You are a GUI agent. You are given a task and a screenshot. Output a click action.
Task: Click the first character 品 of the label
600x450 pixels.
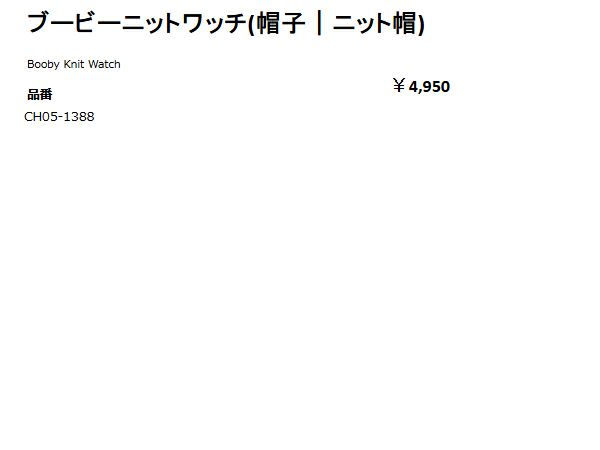[33, 95]
